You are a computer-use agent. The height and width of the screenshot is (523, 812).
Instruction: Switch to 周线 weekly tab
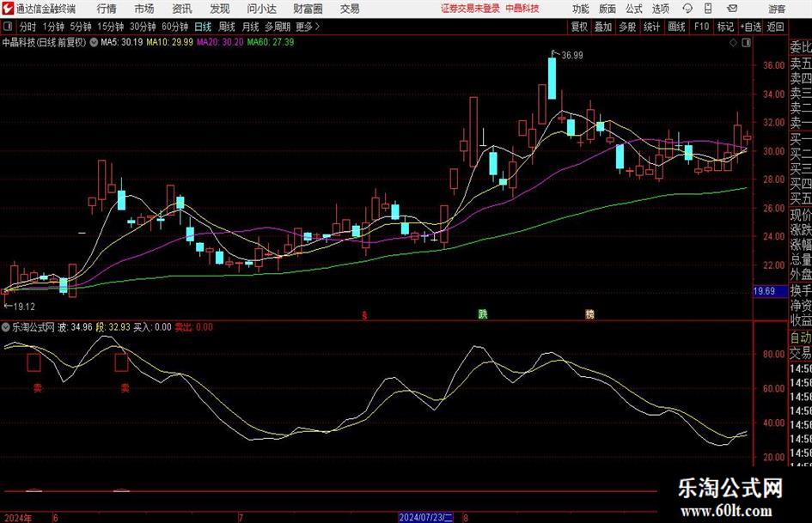(x=227, y=27)
